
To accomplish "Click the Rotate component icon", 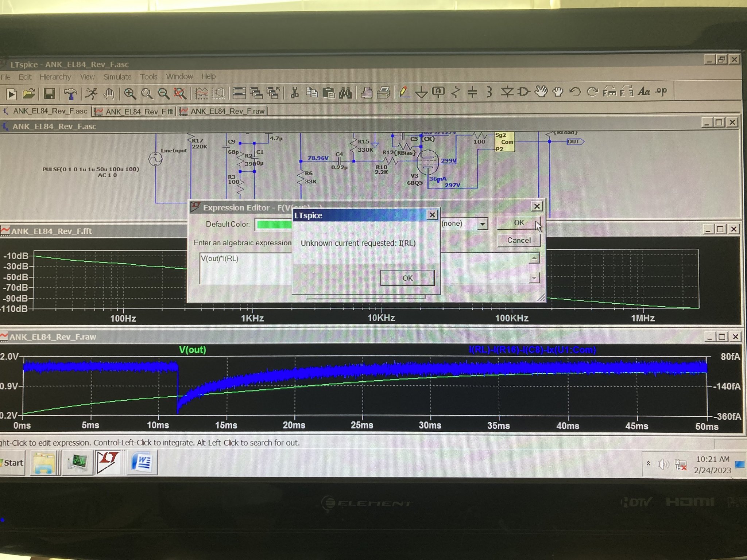I will click(609, 92).
